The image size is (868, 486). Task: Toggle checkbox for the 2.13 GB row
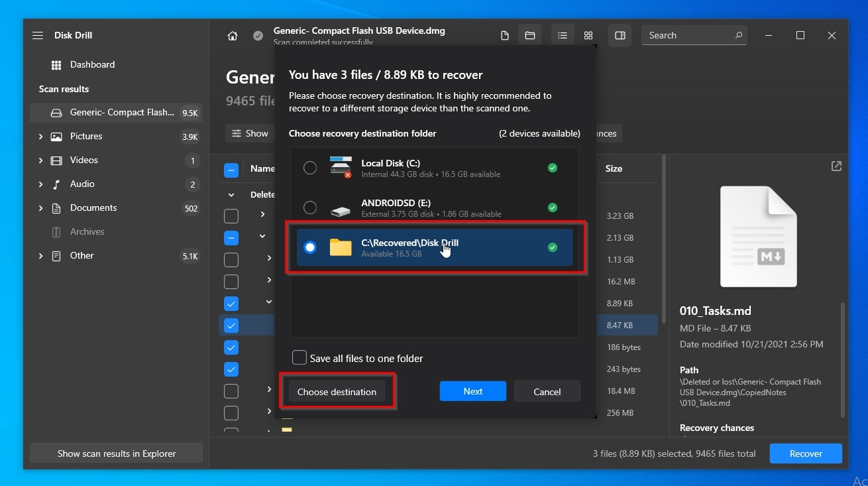pyautogui.click(x=231, y=238)
